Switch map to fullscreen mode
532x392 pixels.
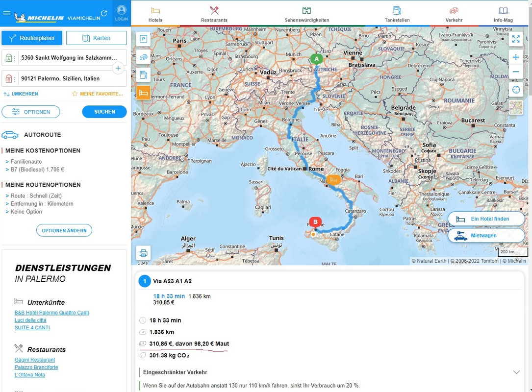(516, 39)
